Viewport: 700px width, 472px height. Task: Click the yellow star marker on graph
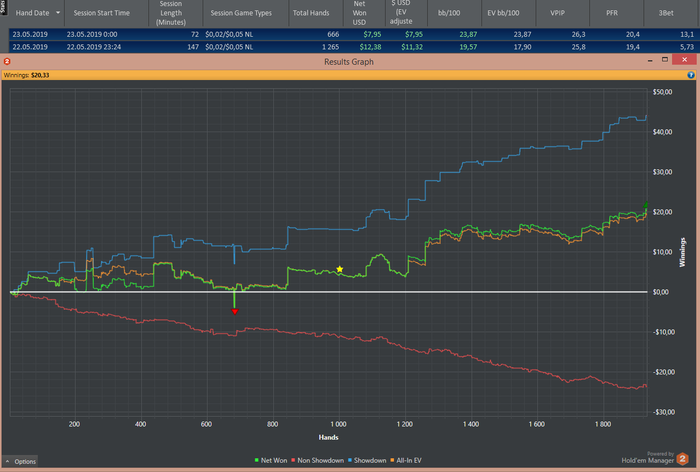(x=340, y=269)
